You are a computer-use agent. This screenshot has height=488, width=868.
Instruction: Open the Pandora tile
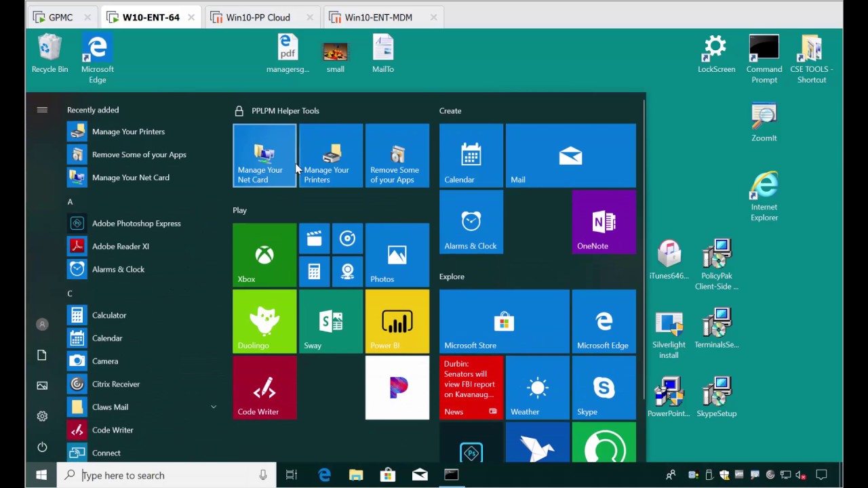pos(397,388)
